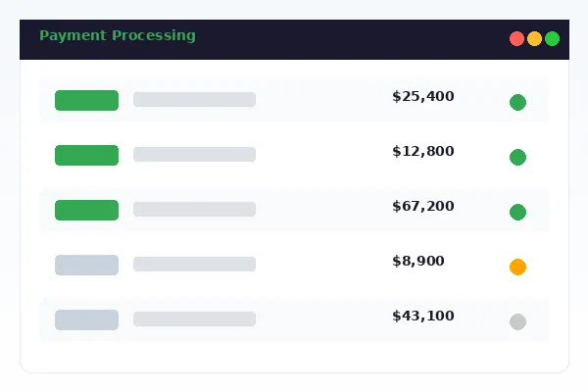The width and height of the screenshot is (588, 392).
Task: Open the $8,900 payment amount
Action: [417, 262]
